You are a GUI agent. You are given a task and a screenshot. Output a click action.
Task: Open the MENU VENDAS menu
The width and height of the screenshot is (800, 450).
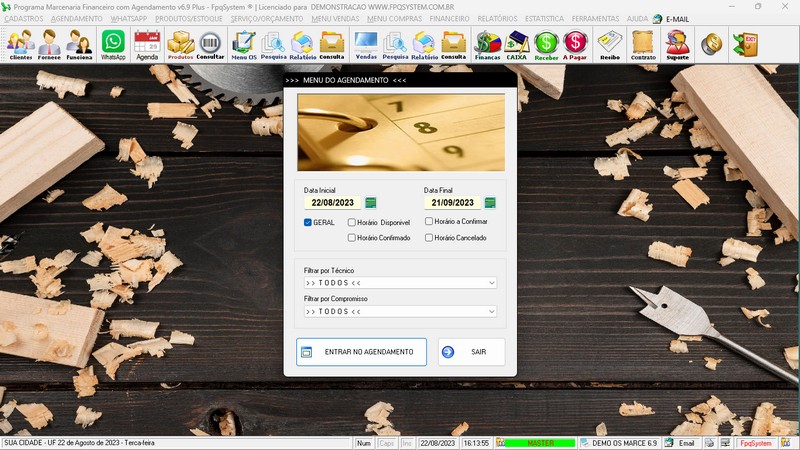pyautogui.click(x=335, y=19)
